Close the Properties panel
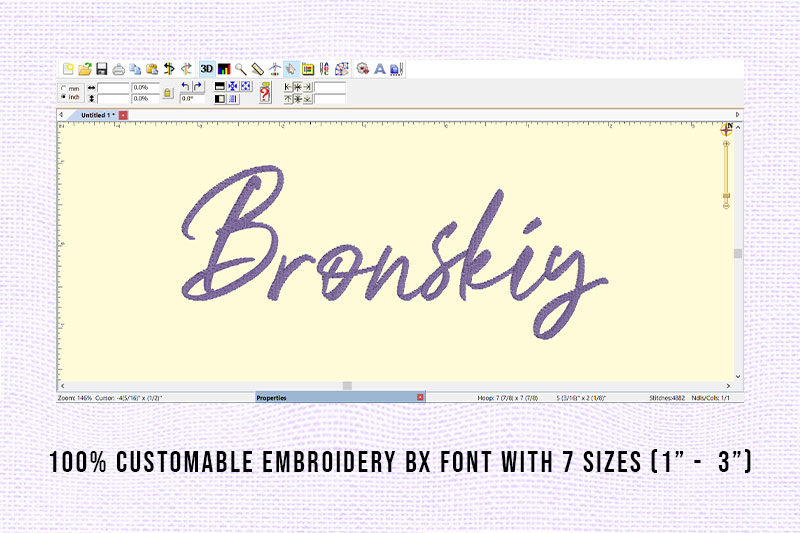This screenshot has width=800, height=533. tap(420, 397)
